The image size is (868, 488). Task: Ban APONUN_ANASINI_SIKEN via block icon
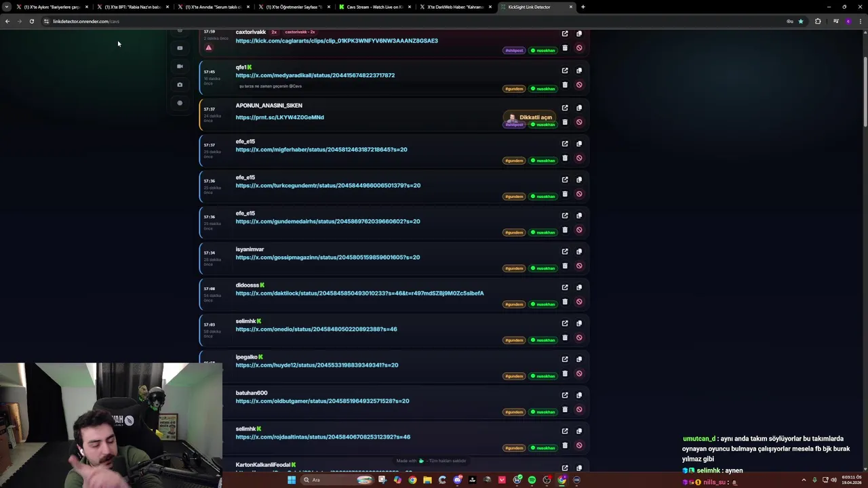point(579,122)
